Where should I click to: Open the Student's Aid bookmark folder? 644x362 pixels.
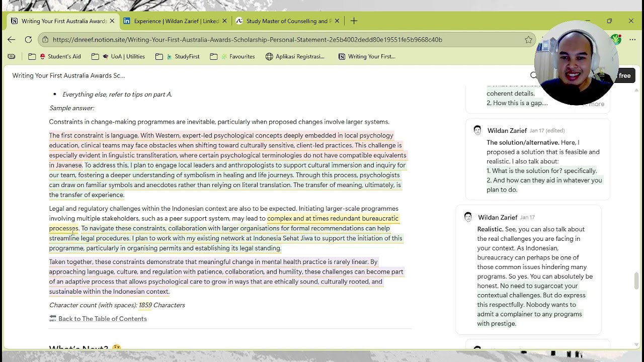[54, 57]
